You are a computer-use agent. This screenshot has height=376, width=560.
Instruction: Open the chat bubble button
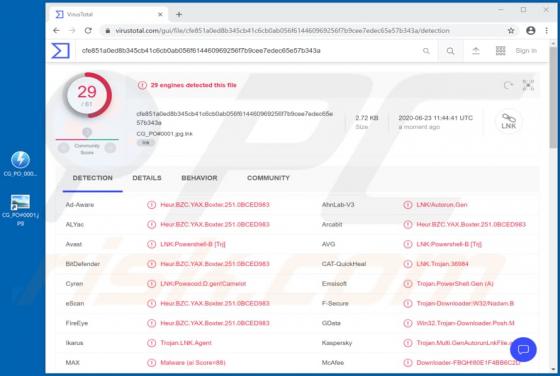[x=523, y=349]
